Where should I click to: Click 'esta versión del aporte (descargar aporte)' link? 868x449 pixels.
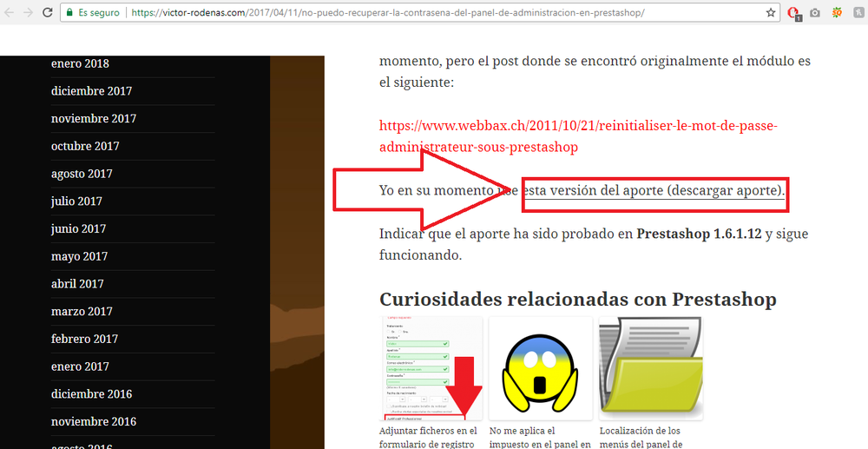coord(654,191)
